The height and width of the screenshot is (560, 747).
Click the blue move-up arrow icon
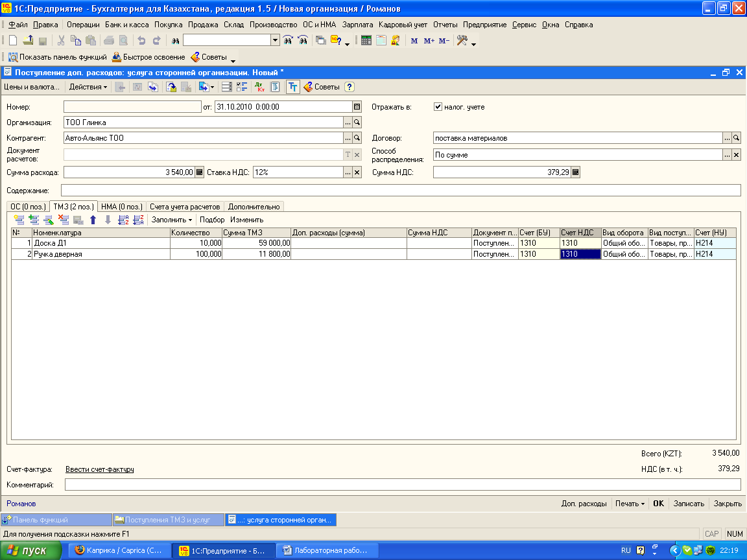pos(93,220)
